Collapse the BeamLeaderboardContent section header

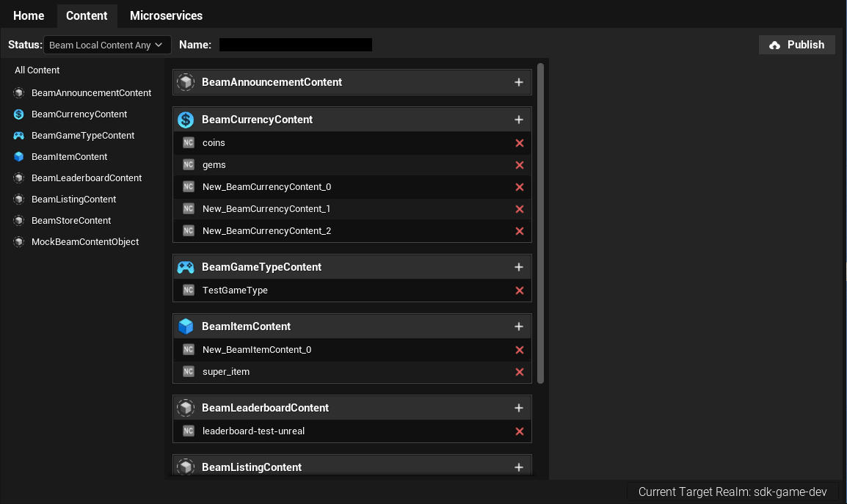[265, 408]
